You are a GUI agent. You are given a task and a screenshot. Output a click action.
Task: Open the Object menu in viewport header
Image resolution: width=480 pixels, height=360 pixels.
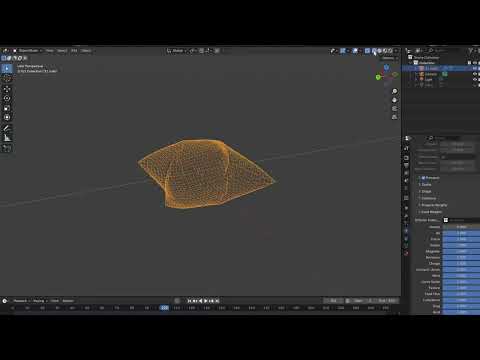(86, 51)
